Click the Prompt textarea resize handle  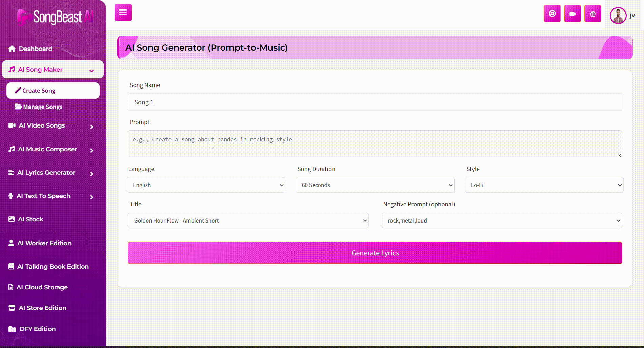620,155
